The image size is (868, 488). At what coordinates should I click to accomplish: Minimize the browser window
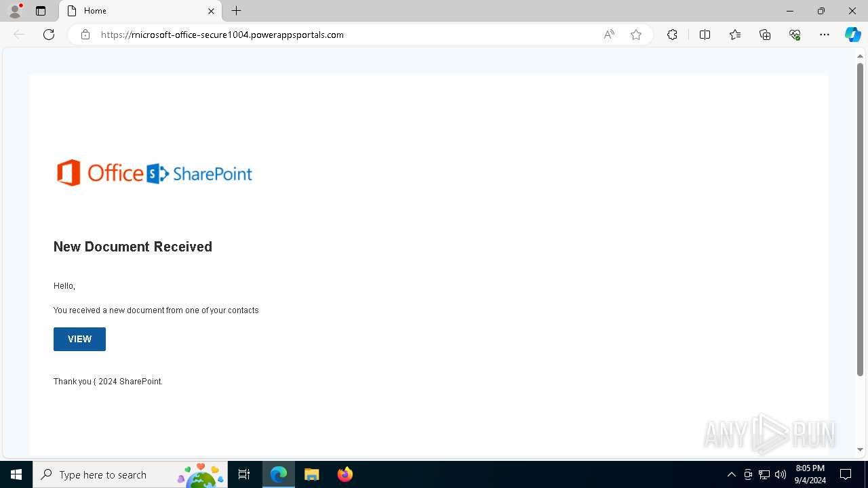[790, 11]
